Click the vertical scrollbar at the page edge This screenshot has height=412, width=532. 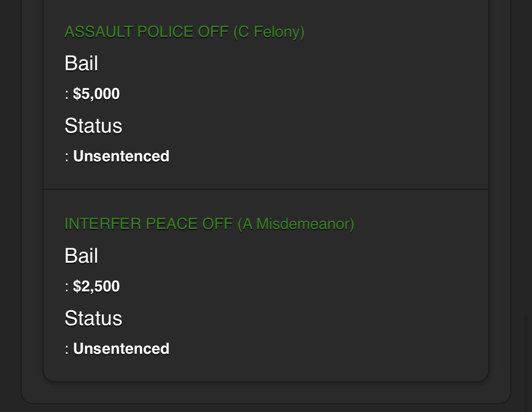coord(528,364)
